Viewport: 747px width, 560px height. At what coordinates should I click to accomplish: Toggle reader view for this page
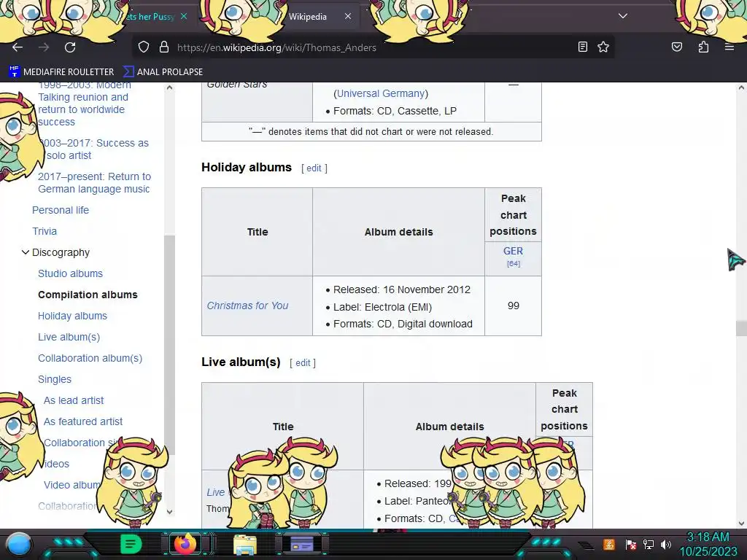pos(582,47)
